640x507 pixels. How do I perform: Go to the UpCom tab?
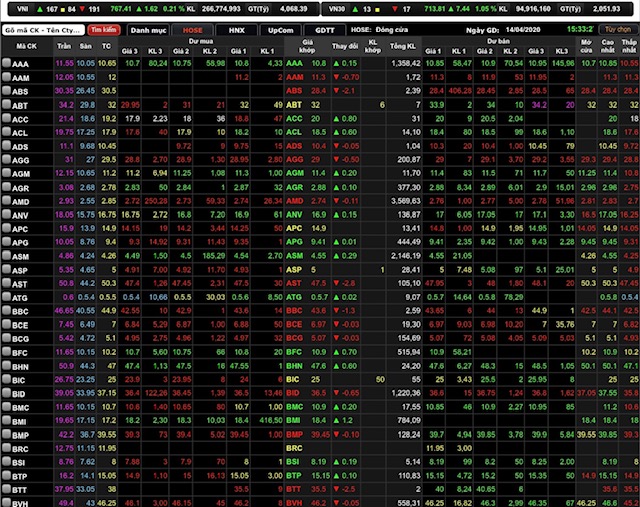click(x=281, y=30)
